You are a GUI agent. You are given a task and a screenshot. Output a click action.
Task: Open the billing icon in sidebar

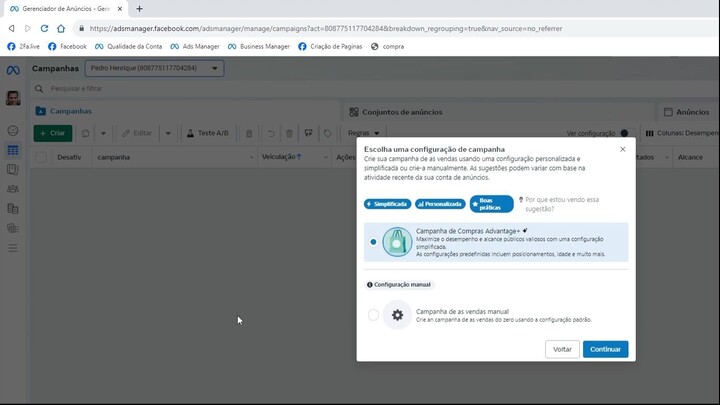coord(13,208)
